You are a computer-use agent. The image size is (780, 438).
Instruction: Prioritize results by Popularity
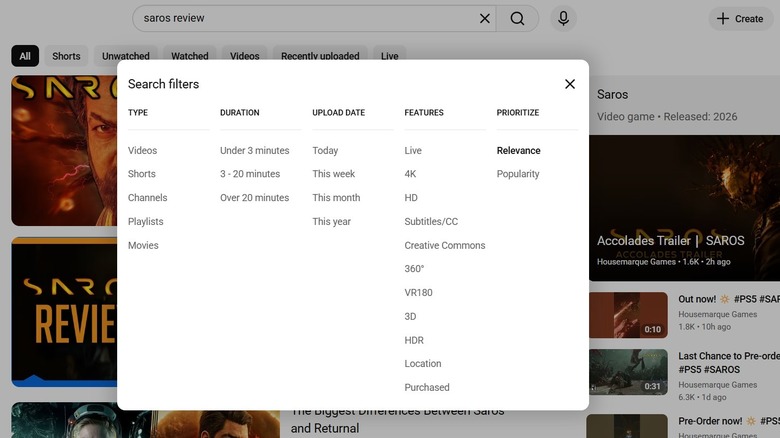pyautogui.click(x=518, y=174)
